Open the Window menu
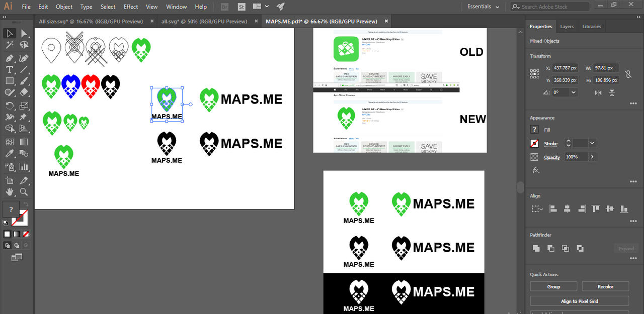 pyautogui.click(x=176, y=7)
